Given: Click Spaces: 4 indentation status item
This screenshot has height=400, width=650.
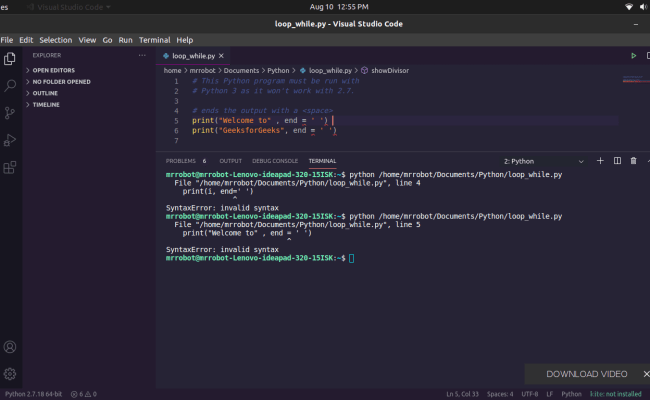Looking at the screenshot, I should pyautogui.click(x=500, y=394).
